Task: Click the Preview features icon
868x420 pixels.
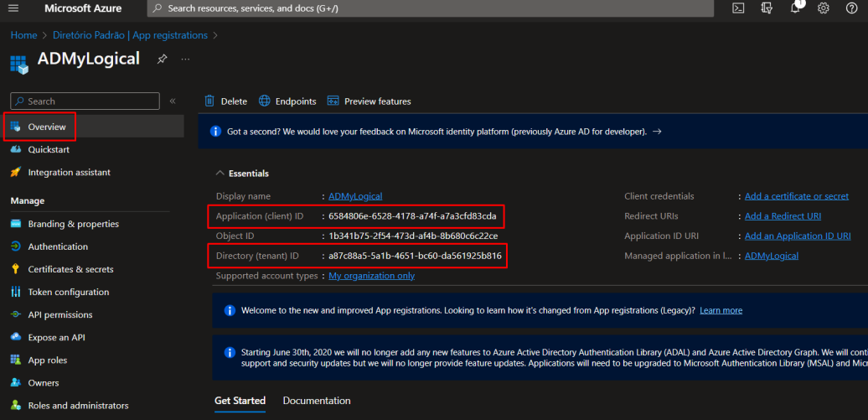Action: (333, 101)
